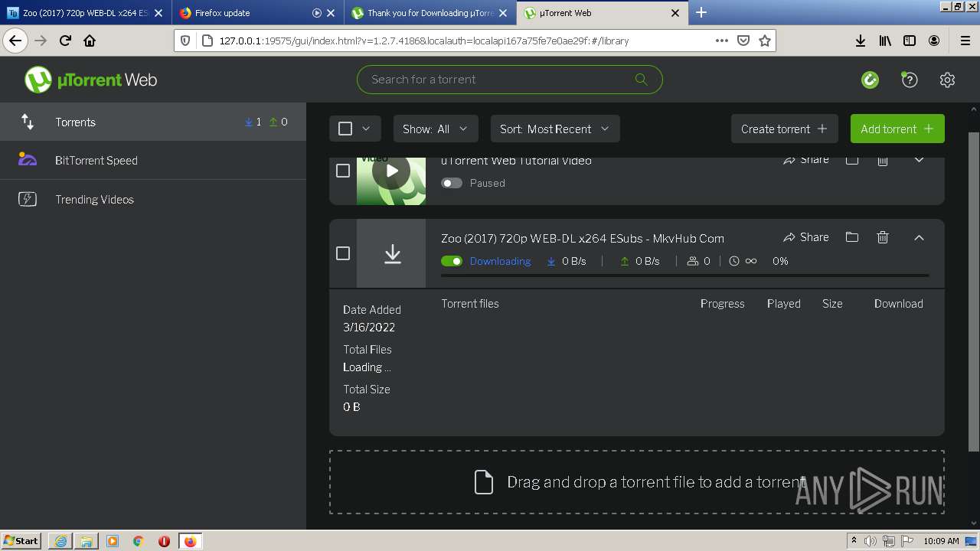Click the Progress column header

click(722, 304)
